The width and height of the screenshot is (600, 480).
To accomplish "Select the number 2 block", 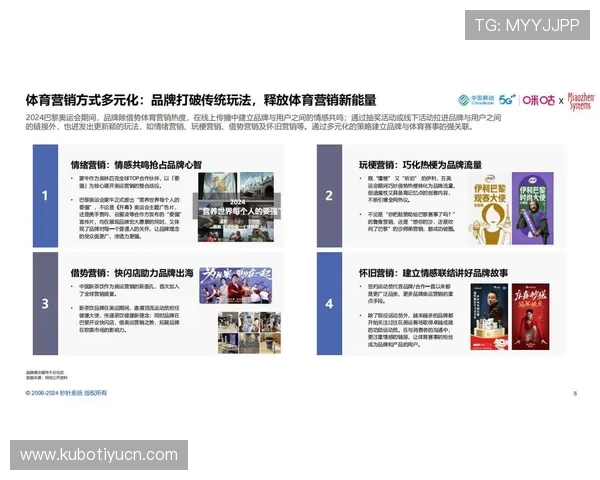I will click(x=329, y=196).
